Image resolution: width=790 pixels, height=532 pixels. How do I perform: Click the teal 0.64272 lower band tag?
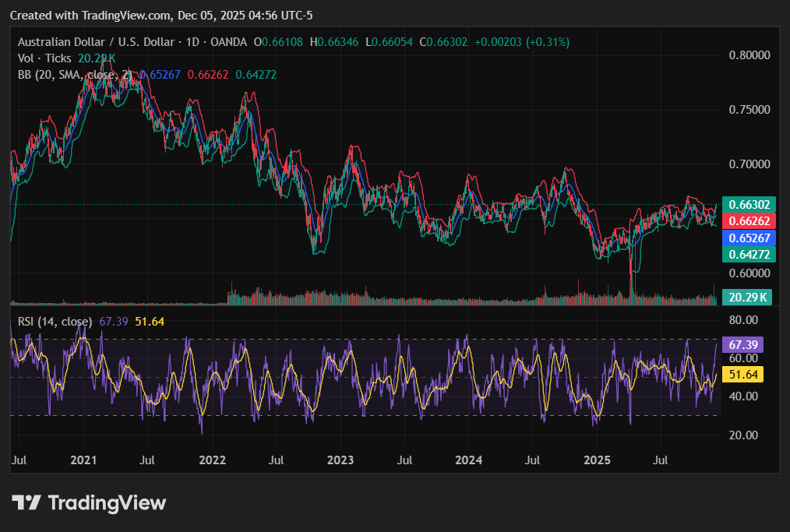pyautogui.click(x=747, y=255)
